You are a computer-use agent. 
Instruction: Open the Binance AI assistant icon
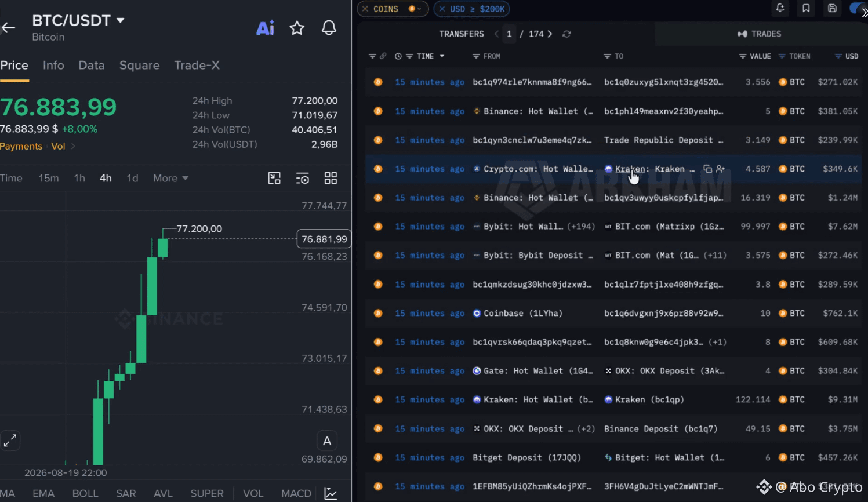265,28
